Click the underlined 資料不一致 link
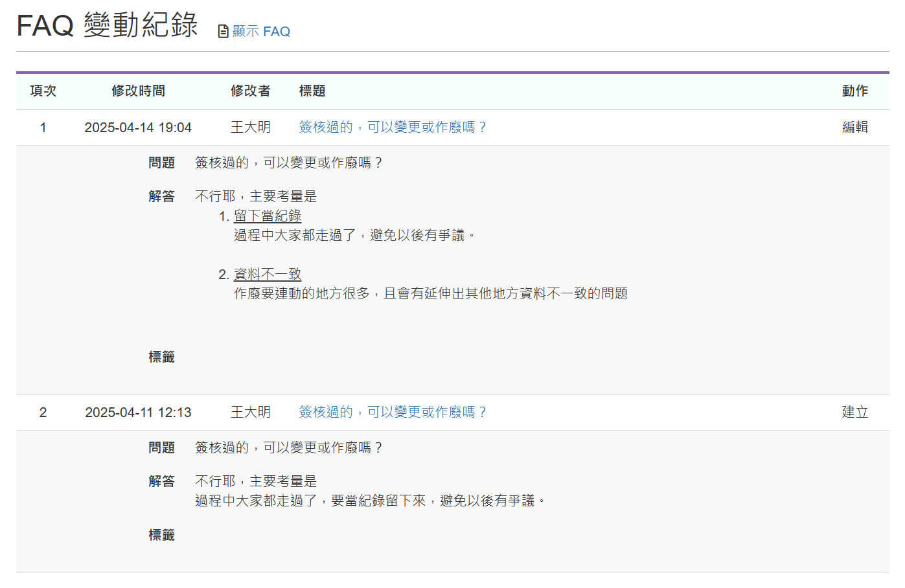Viewport: 905px width, 588px height. (x=268, y=273)
